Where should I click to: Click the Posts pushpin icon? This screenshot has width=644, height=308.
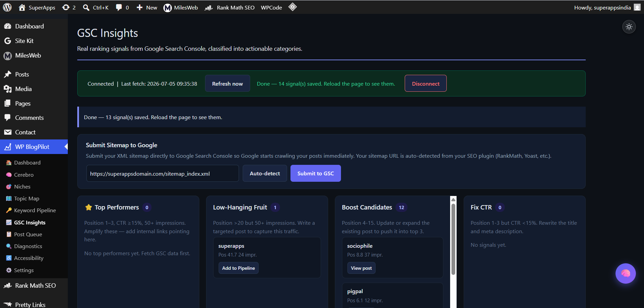(x=8, y=74)
